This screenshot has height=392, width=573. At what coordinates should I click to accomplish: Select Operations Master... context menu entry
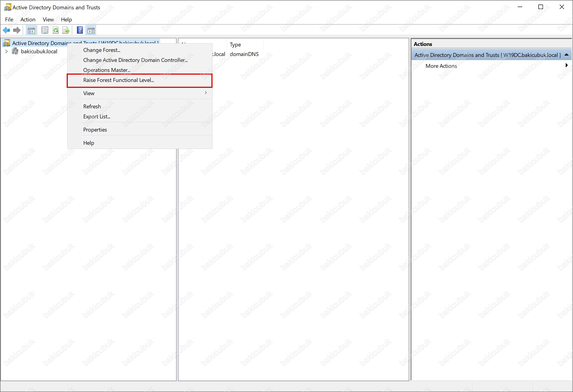[140, 70]
